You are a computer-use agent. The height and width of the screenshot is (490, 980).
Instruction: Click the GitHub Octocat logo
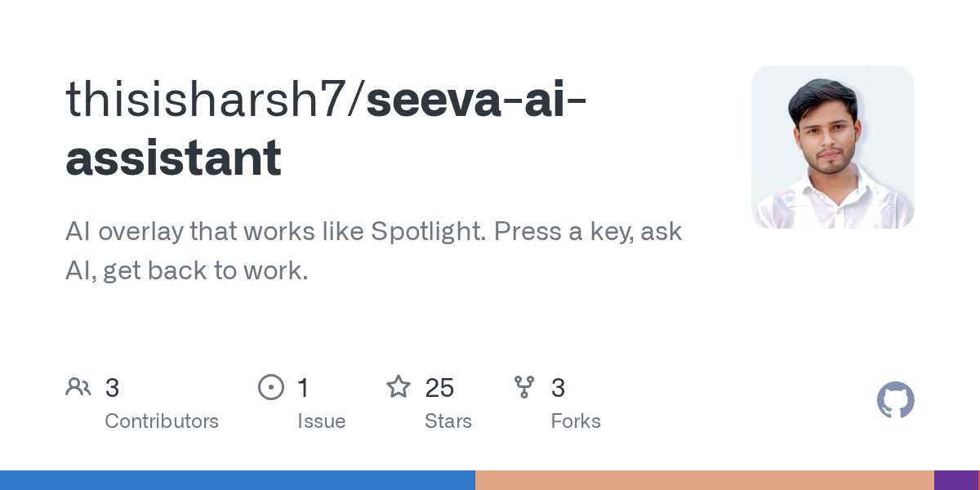(x=895, y=400)
